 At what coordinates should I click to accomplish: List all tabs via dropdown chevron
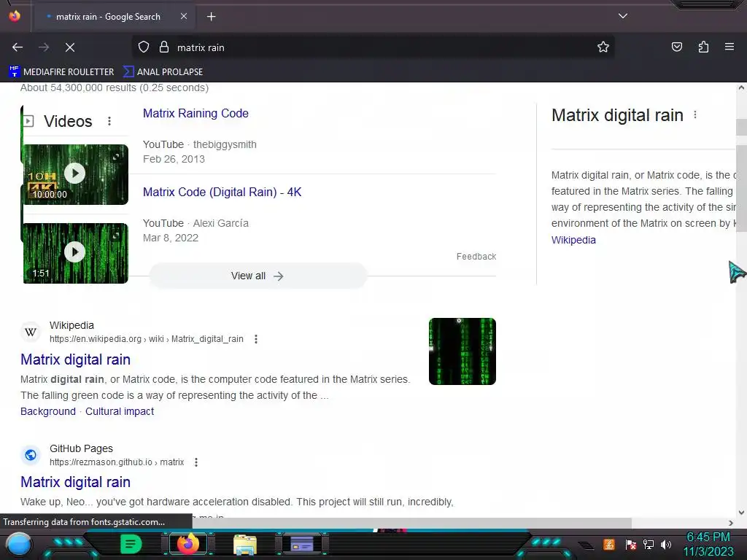coord(622,16)
